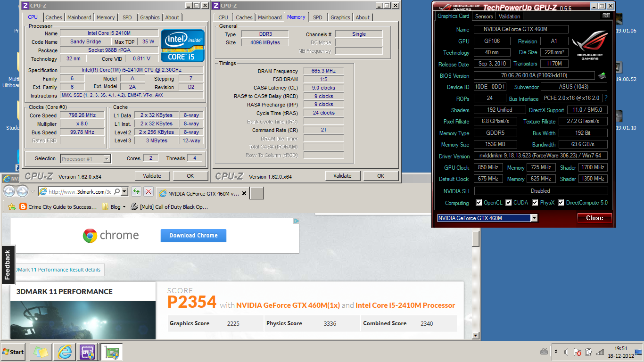Close the GTX 460M browser tab
Viewport: 644px width, 362px height.
244,193
